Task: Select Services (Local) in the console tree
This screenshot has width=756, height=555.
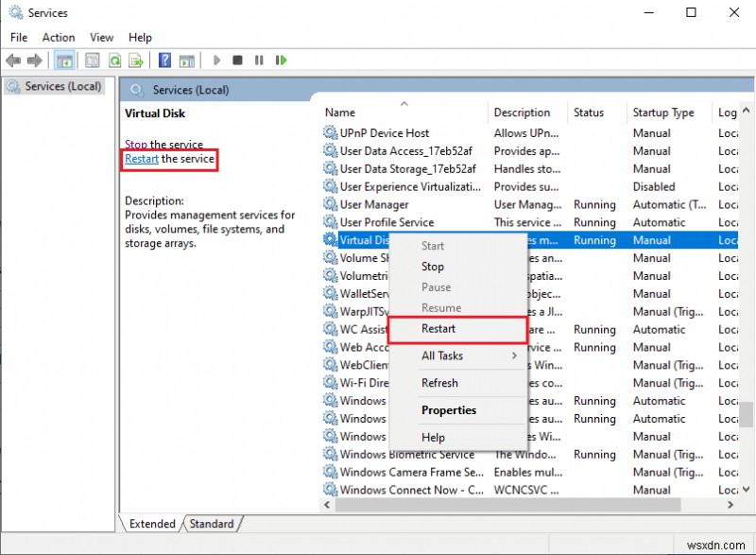Action: (x=55, y=86)
